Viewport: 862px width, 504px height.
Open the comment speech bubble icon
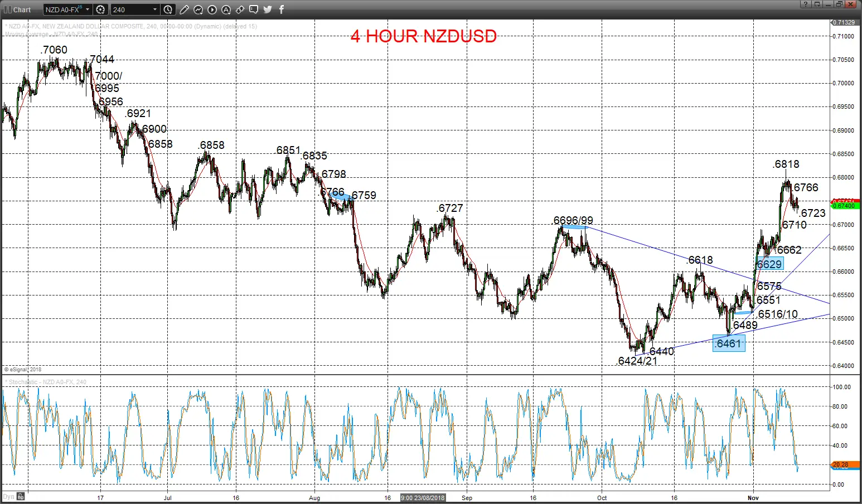254,9
